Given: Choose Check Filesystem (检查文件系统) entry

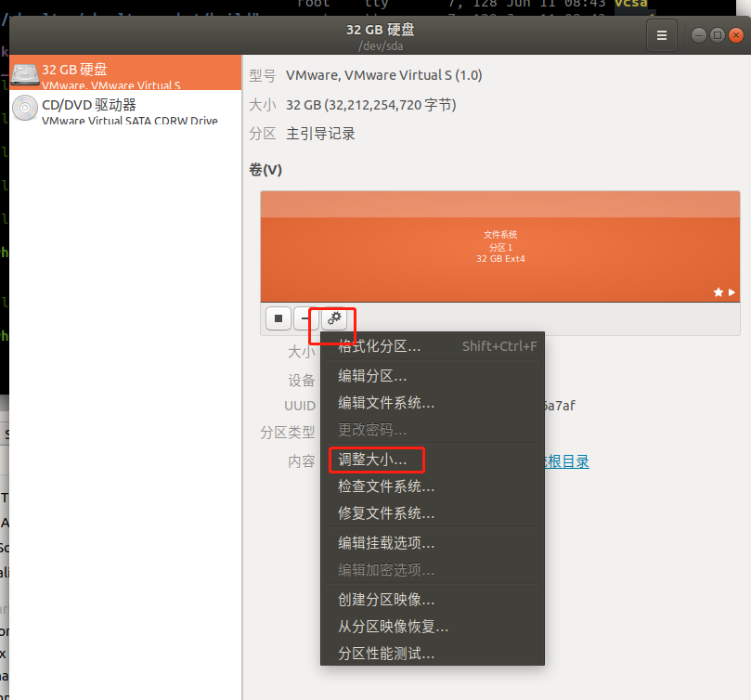Looking at the screenshot, I should coord(432,486).
